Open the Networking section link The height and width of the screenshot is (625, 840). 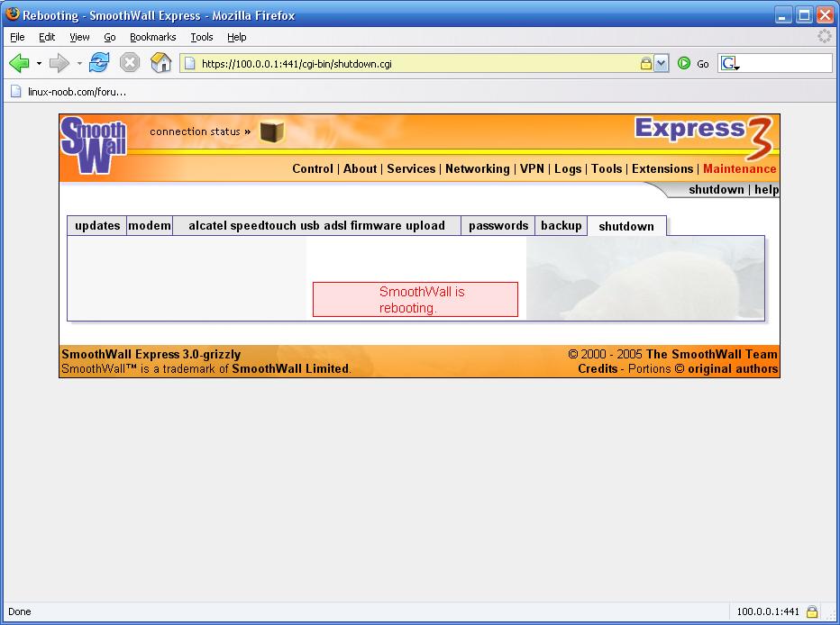tap(478, 168)
